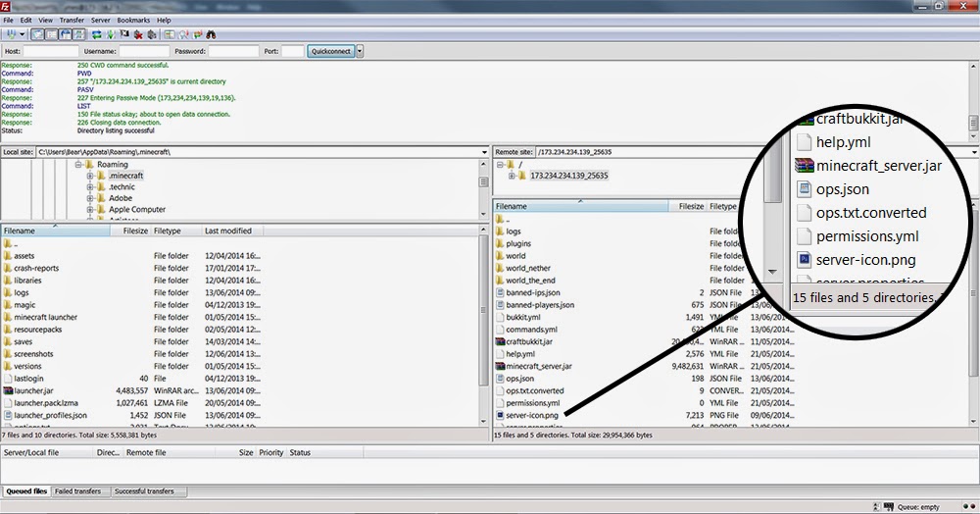Viewport: 980px width, 514px height.
Task: Toggle display of the message log
Action: tap(37, 35)
